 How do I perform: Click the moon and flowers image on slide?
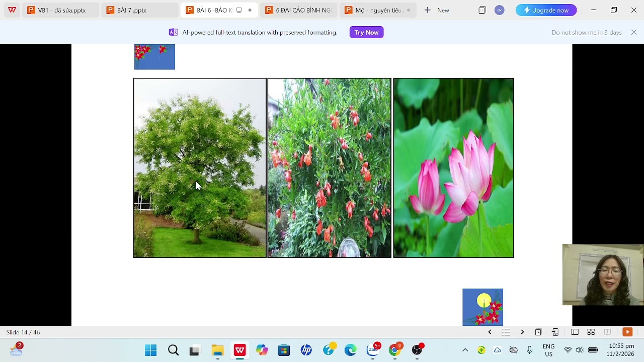pyautogui.click(x=482, y=307)
